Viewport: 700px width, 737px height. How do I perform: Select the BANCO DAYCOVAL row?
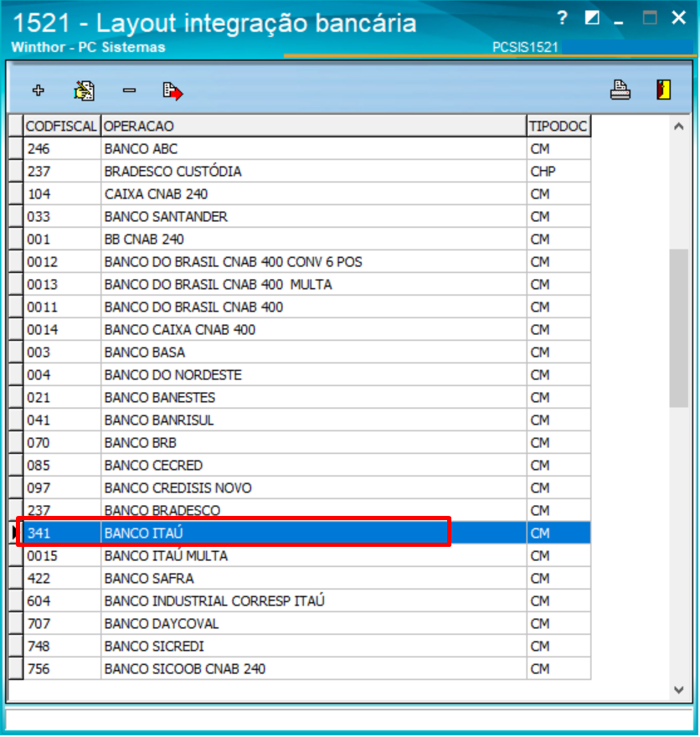[299, 623]
